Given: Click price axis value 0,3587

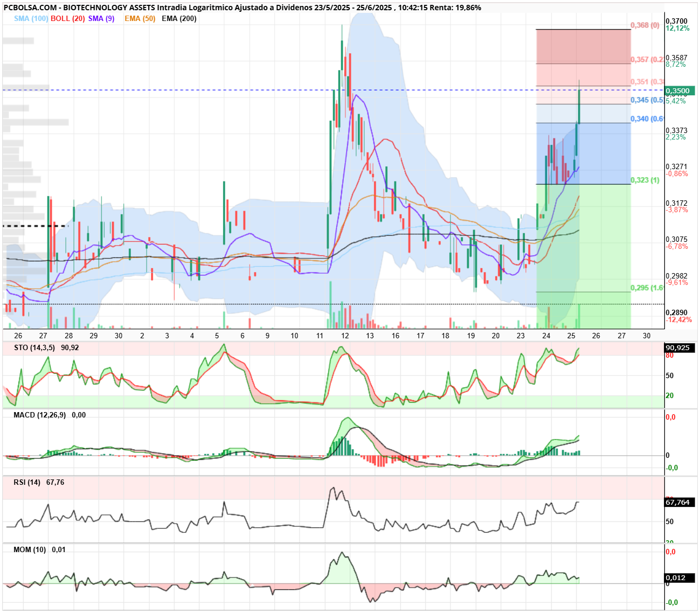Looking at the screenshot, I should coord(677,58).
